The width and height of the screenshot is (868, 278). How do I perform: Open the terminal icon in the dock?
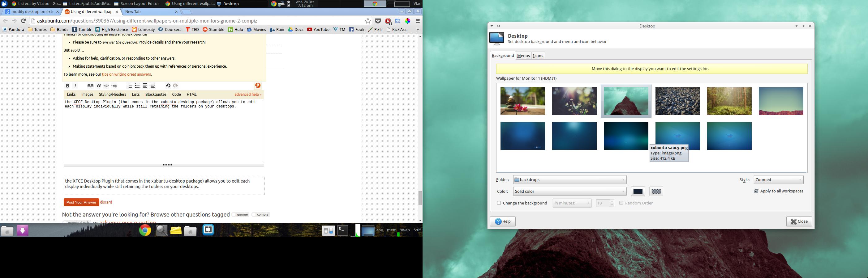pyautogui.click(x=343, y=230)
